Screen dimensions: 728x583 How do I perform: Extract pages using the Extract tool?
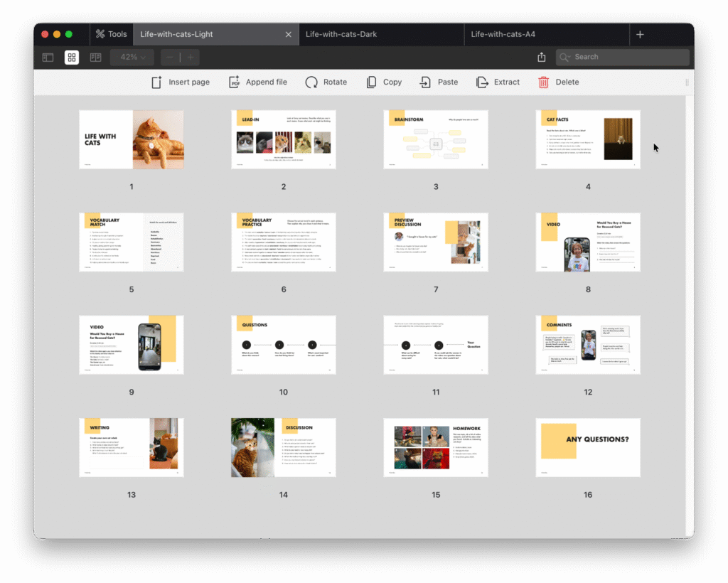[498, 82]
